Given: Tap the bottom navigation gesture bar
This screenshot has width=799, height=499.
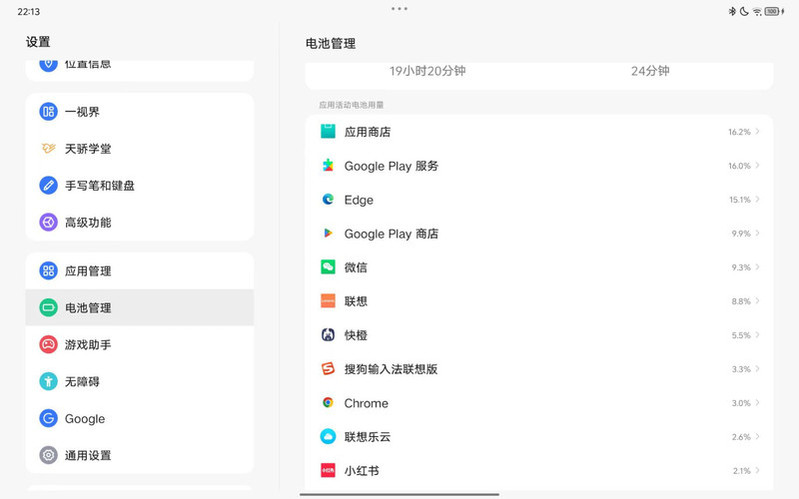Looking at the screenshot, I should [x=399, y=494].
